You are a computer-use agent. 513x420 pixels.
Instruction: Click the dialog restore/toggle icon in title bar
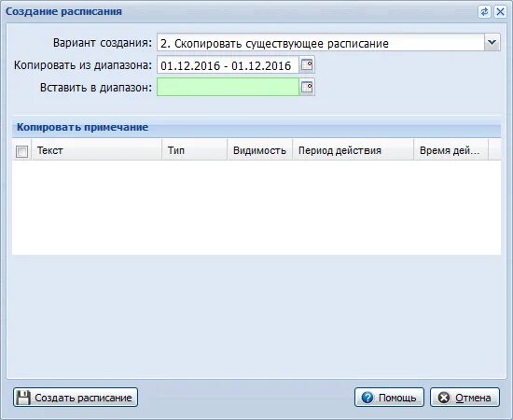(x=484, y=12)
